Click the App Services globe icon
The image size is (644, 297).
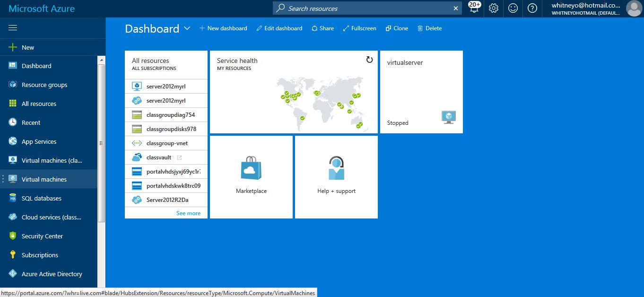tap(13, 141)
